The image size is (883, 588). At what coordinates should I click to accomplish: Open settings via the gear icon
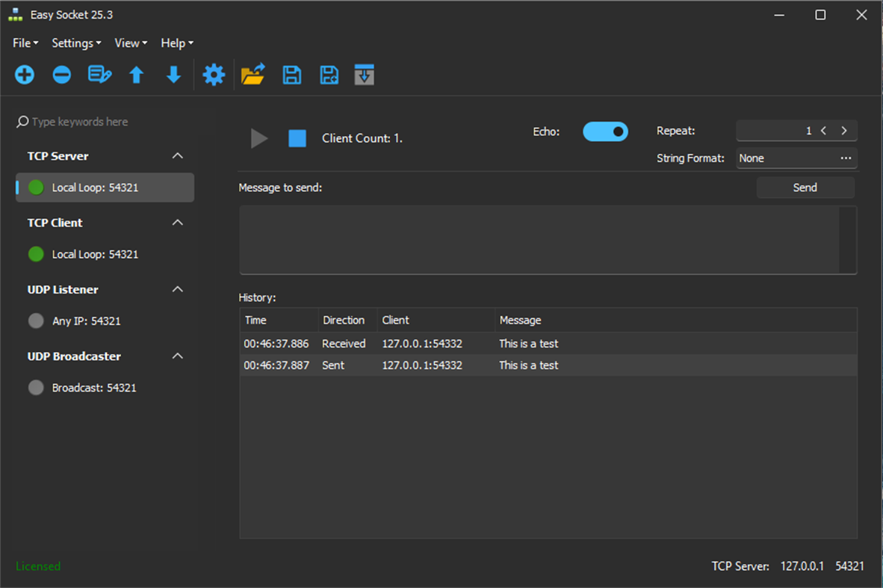pos(214,75)
